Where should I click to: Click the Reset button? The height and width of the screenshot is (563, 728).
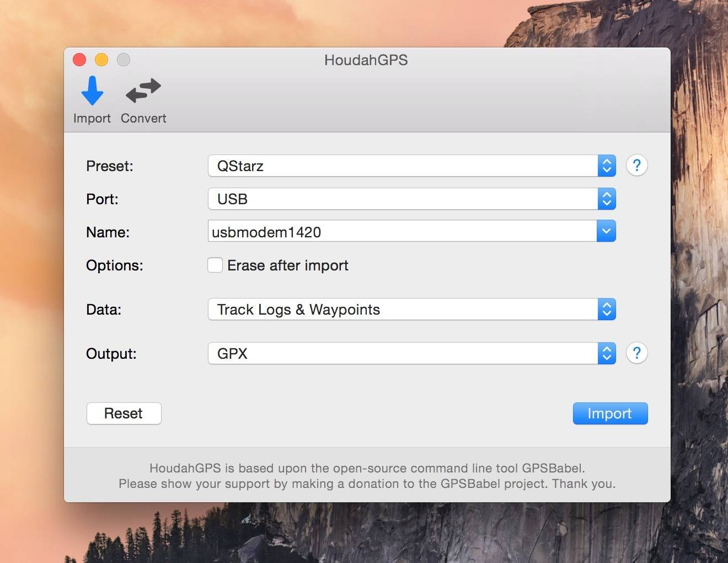(x=124, y=413)
